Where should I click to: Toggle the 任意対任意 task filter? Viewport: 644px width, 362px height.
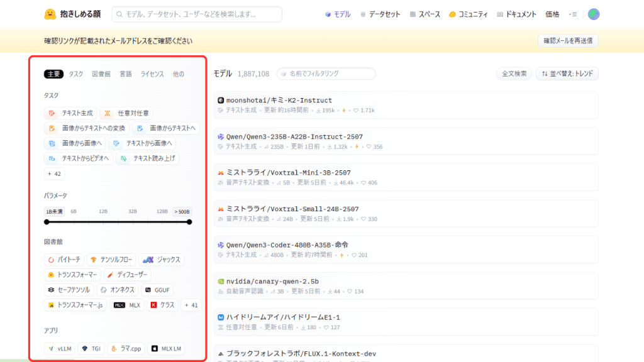(126, 113)
